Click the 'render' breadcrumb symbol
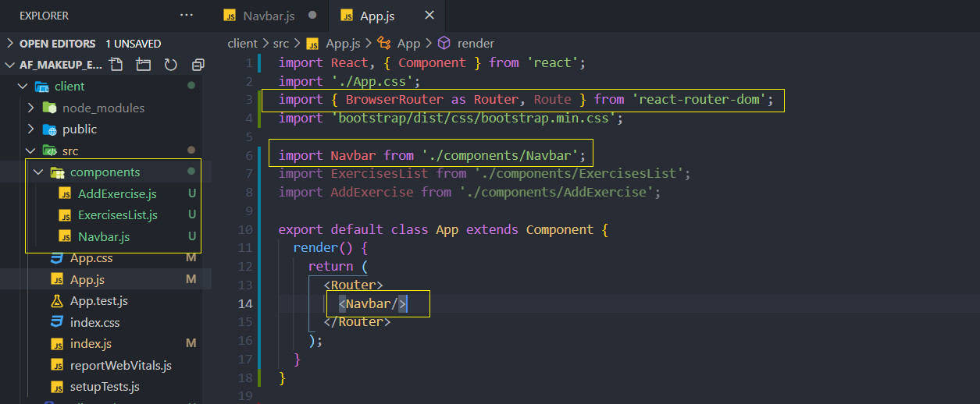The width and height of the screenshot is (980, 404). tap(475, 44)
